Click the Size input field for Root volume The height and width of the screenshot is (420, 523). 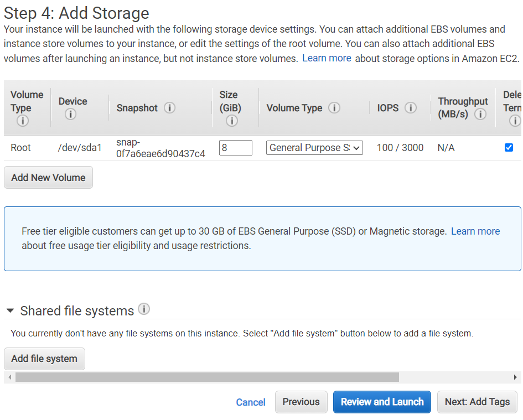point(236,148)
